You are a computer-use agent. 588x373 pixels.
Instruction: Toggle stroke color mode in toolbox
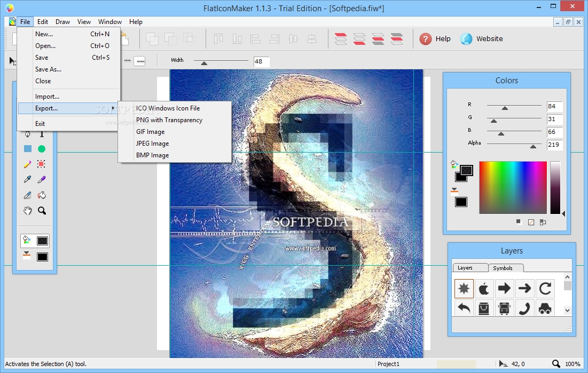26,256
